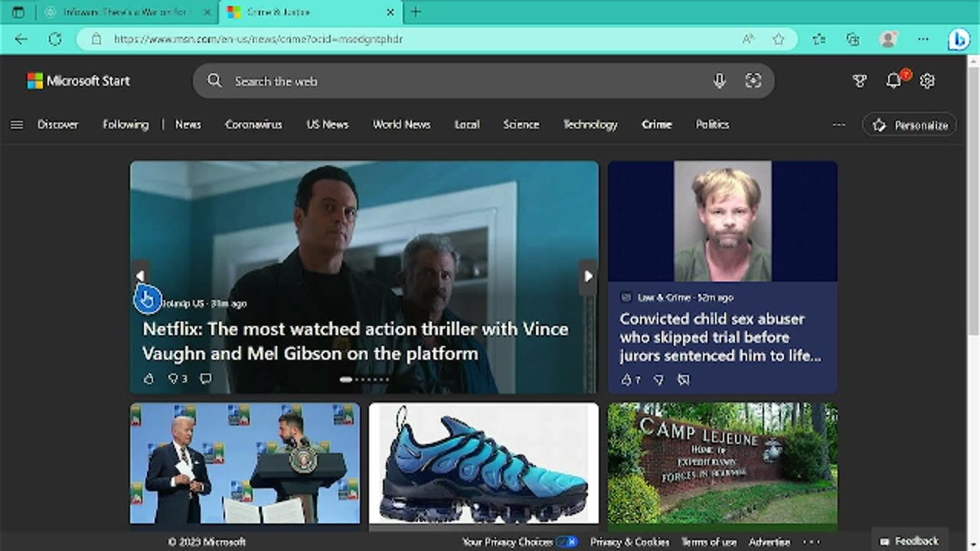Open the Collections toolbar icon
980x551 pixels.
point(853,39)
